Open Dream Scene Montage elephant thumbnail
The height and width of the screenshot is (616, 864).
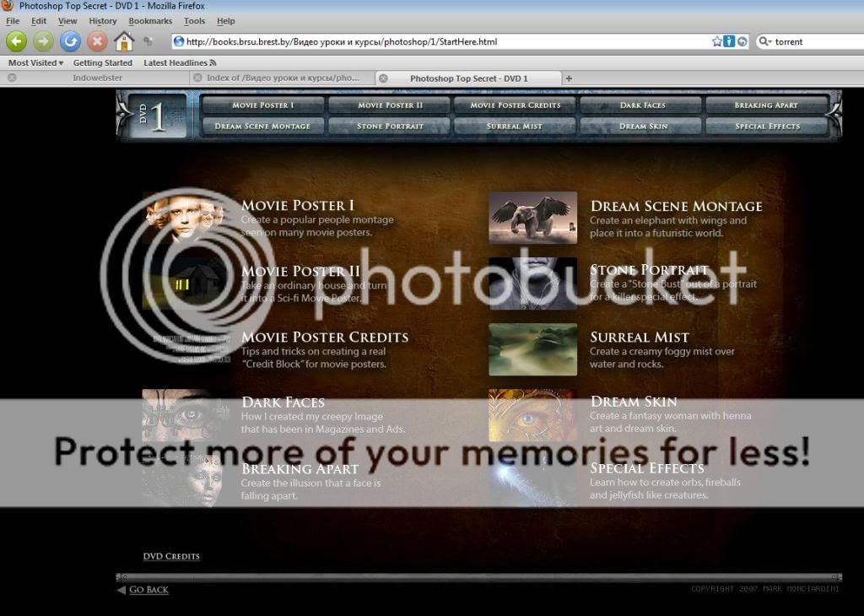[533, 218]
